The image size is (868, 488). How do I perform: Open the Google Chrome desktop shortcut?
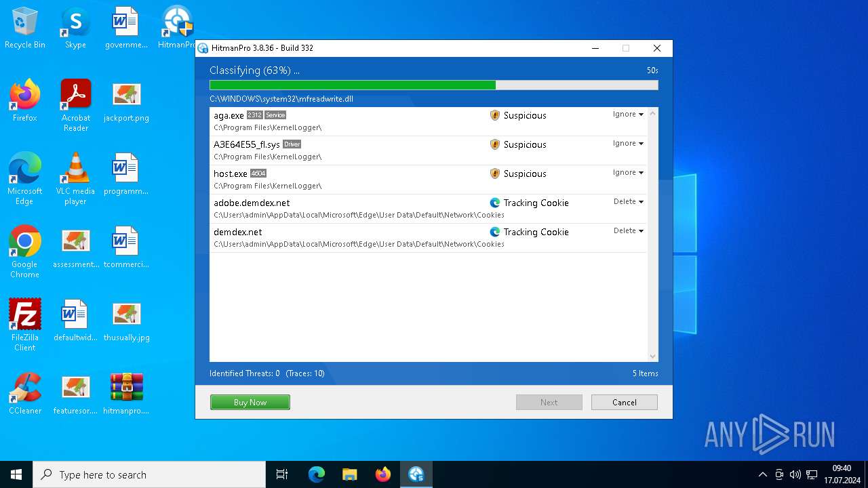pos(25,253)
